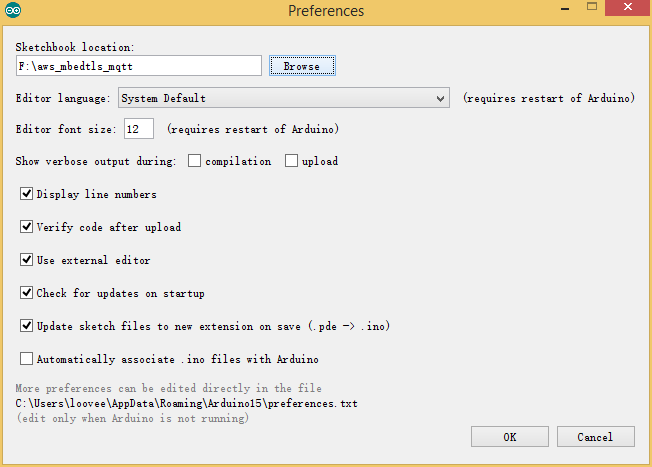Minimize the Preferences window

coord(565,7)
